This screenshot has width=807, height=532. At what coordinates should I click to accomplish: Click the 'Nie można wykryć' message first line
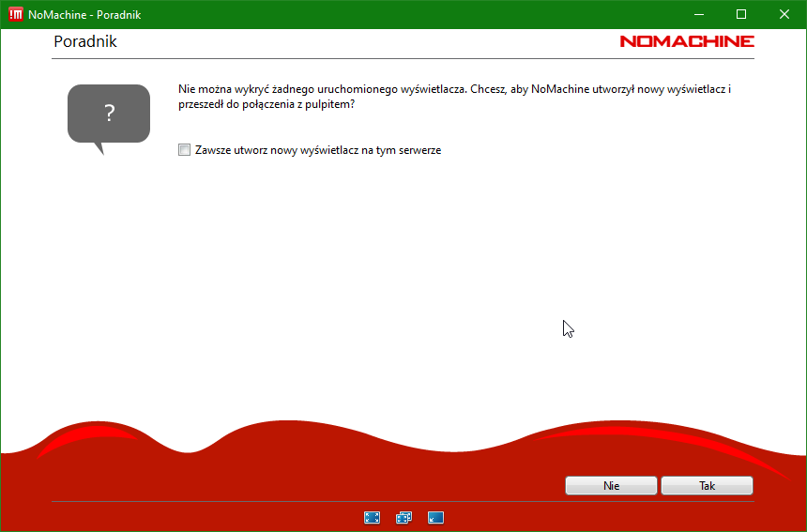(454, 89)
